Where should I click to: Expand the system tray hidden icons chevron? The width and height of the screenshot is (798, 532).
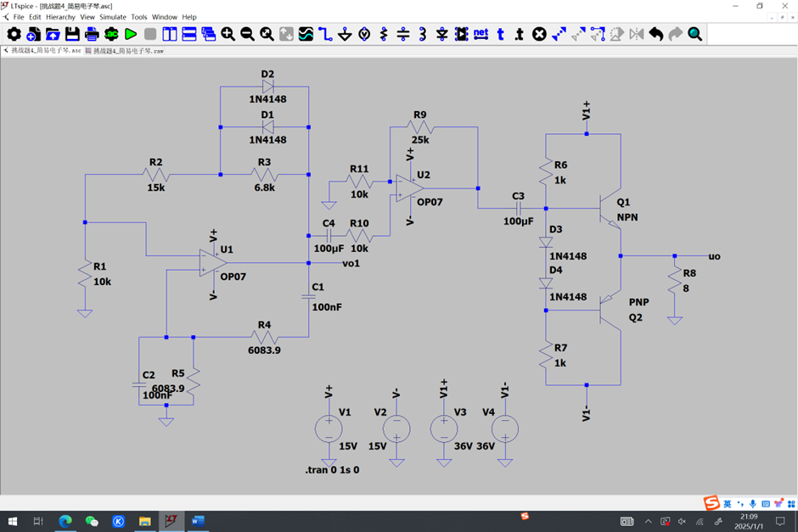pos(649,521)
